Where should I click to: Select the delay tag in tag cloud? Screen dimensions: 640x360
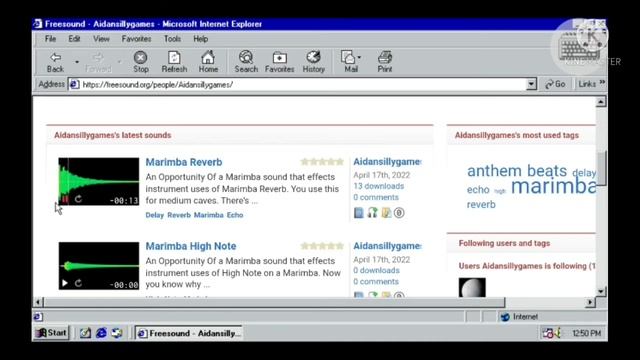pos(584,173)
